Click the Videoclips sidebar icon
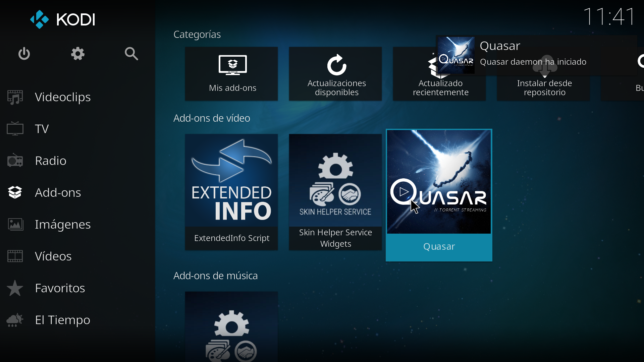Viewport: 644px width, 362px height. click(15, 97)
